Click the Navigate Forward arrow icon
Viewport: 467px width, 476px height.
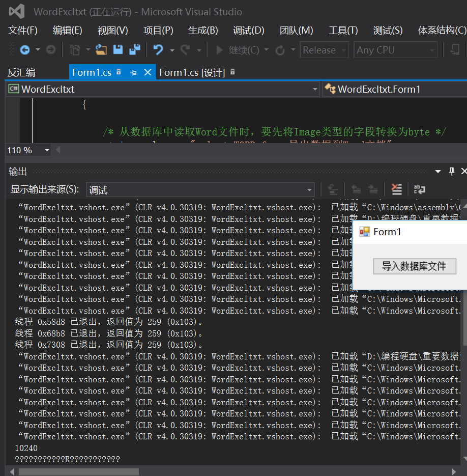point(51,49)
